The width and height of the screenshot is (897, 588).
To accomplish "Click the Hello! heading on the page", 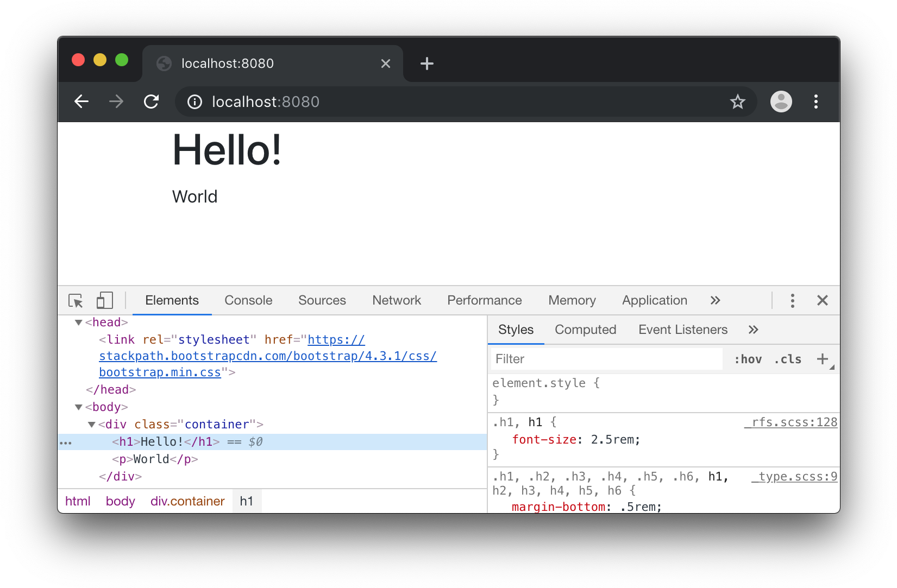I will pos(227,150).
